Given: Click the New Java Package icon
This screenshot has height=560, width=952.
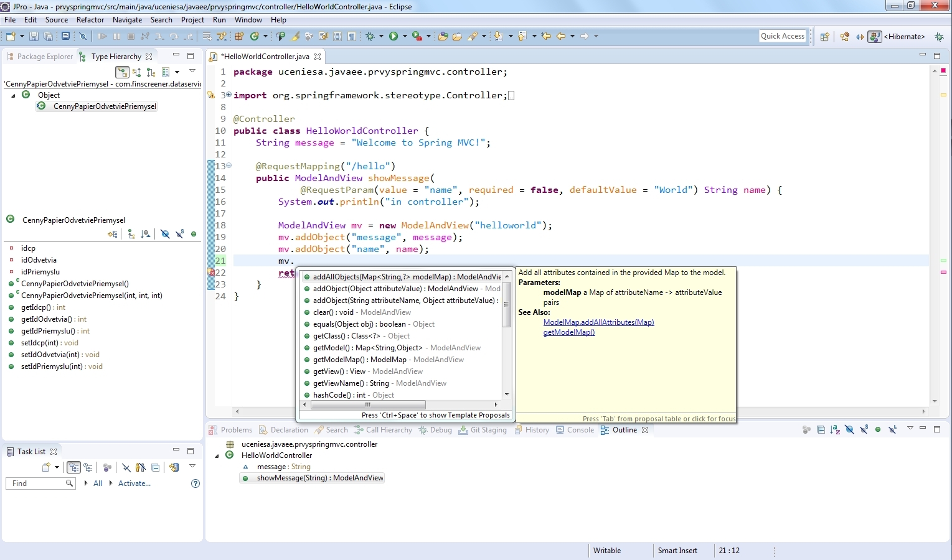Looking at the screenshot, I should point(238,36).
